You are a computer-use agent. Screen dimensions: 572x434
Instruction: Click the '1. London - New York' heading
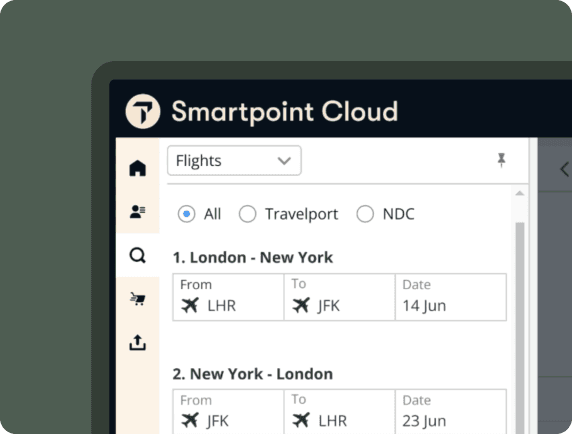(253, 257)
